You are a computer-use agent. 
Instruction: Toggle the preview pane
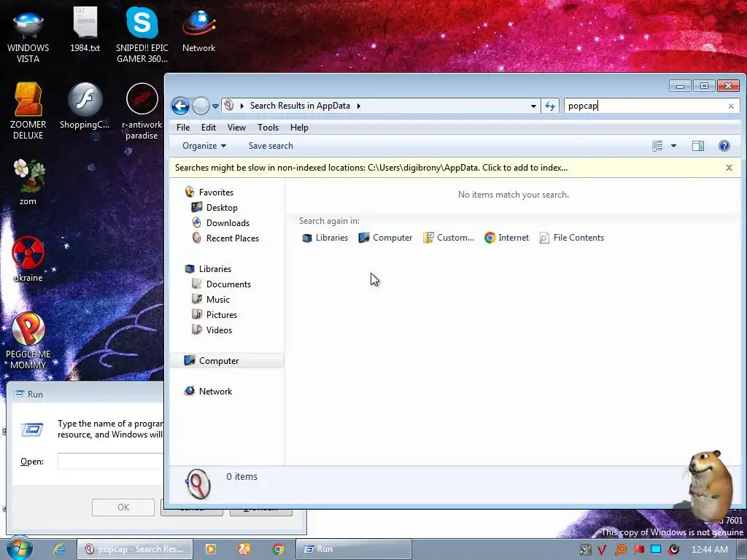(x=698, y=146)
